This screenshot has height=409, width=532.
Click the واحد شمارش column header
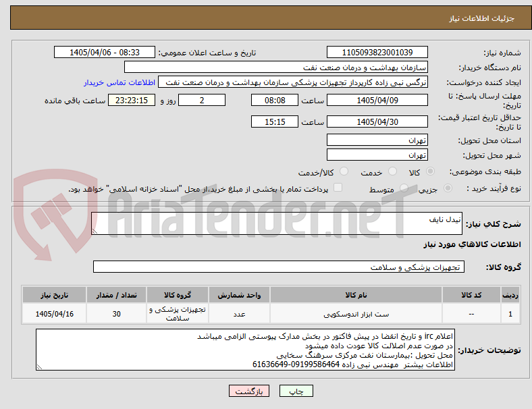(x=239, y=295)
